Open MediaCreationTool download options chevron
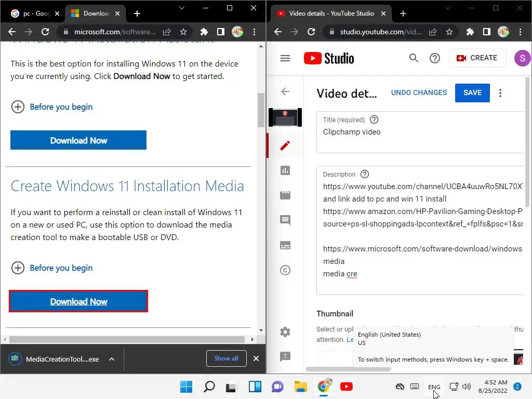Viewport: 532px width, 399px height. click(x=112, y=359)
